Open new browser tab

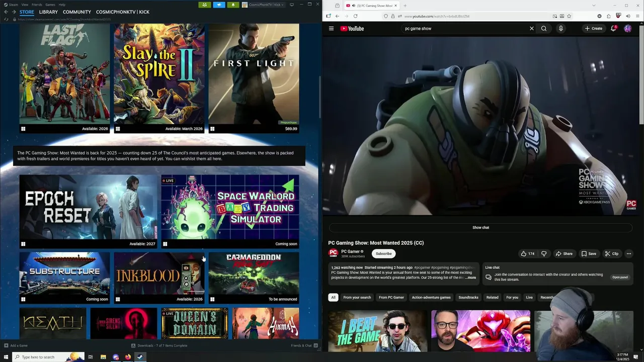click(x=405, y=6)
